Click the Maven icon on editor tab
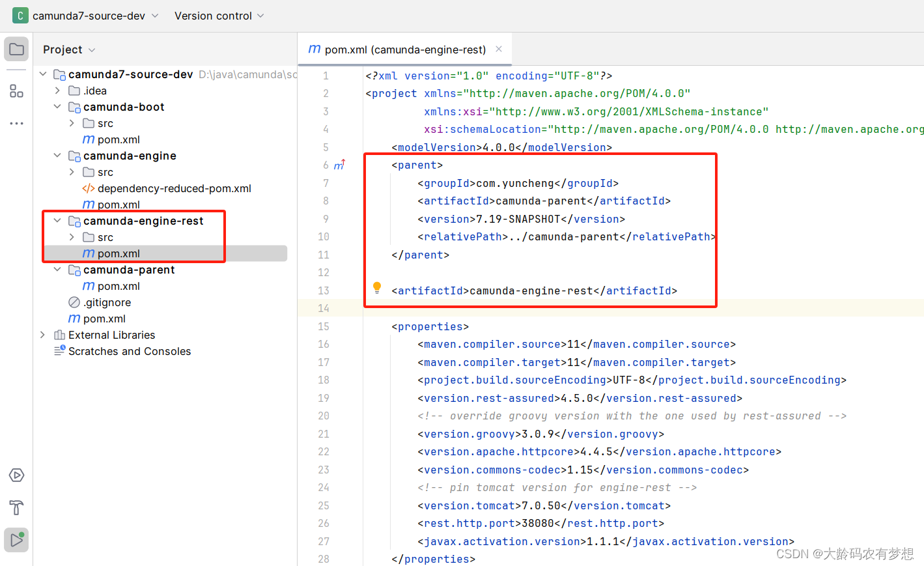The image size is (924, 566). pos(314,49)
